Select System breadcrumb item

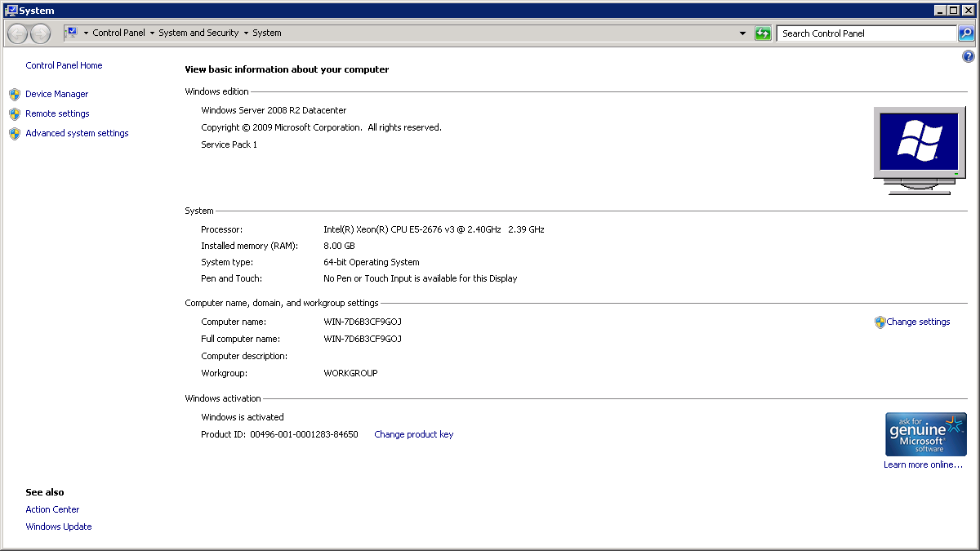click(267, 33)
